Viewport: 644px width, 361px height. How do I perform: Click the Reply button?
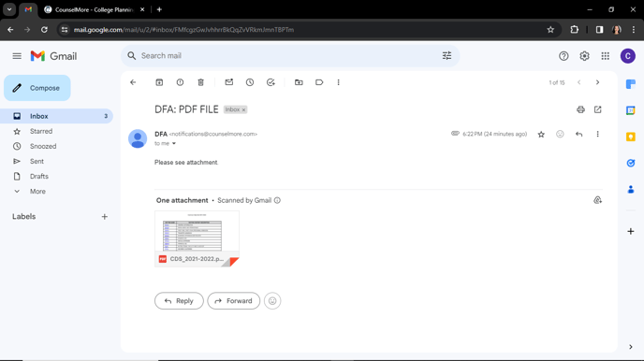(x=179, y=301)
